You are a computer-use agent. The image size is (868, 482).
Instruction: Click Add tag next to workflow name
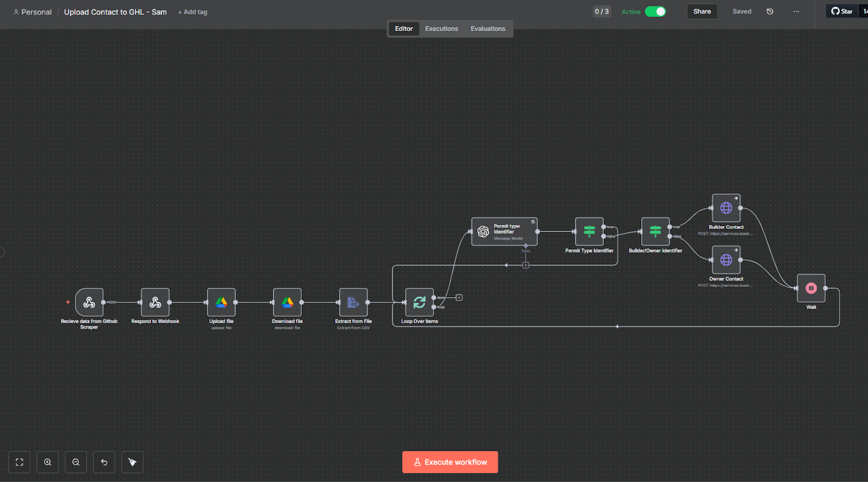coord(193,12)
